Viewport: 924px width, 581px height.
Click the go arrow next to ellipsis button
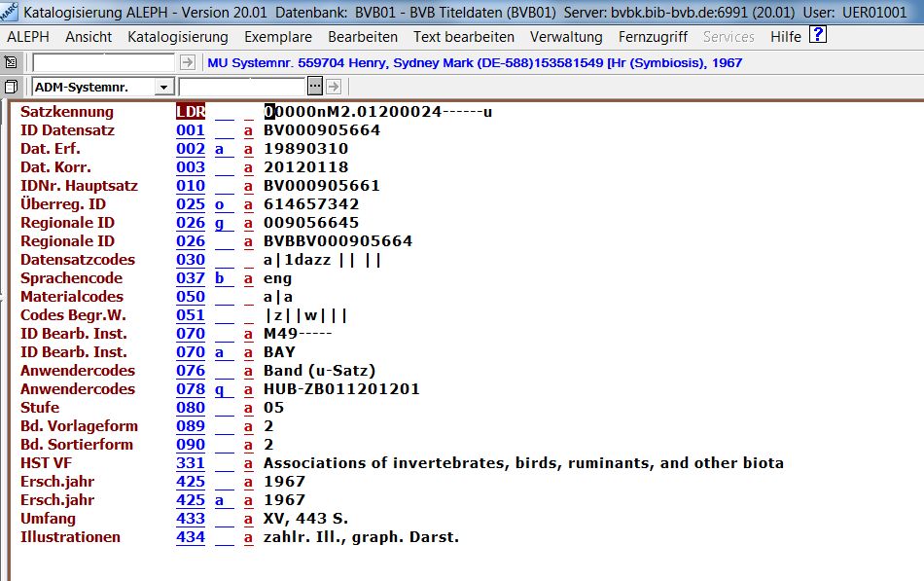[x=333, y=87]
